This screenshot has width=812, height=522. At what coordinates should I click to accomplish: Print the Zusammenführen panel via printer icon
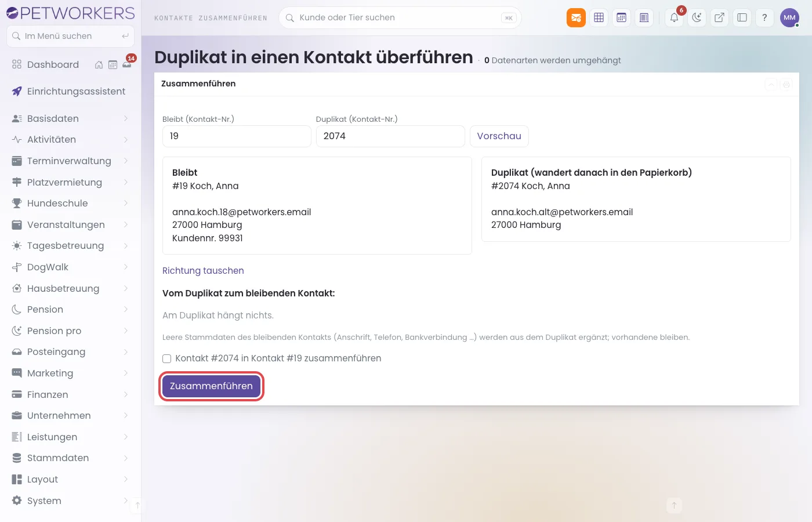(786, 85)
